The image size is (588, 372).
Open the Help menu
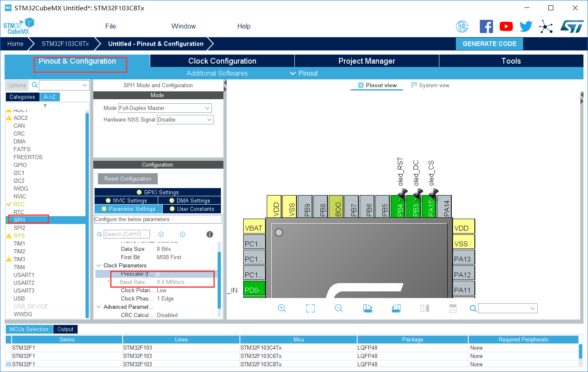coord(244,26)
